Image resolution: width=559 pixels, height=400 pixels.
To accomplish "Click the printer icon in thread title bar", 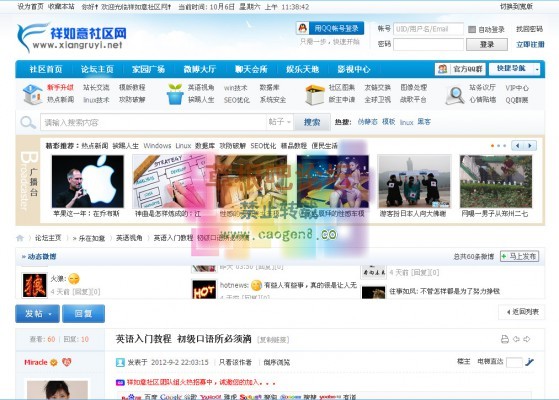I will click(504, 339).
